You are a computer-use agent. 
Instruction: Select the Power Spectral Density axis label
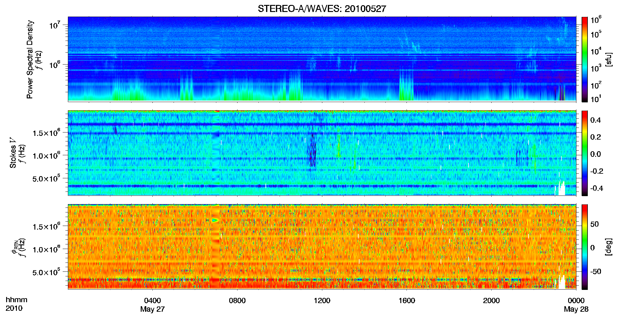pos(30,59)
